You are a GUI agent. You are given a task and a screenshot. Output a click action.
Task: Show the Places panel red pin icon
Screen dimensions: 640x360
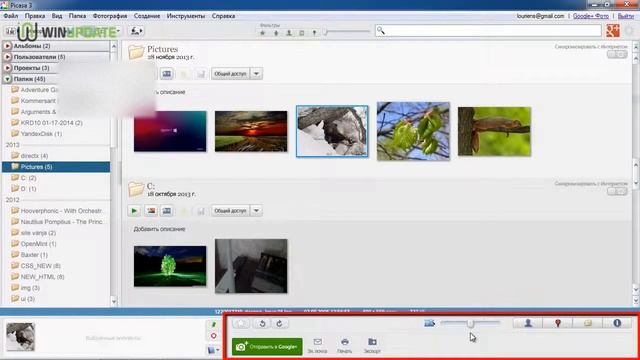[558, 323]
